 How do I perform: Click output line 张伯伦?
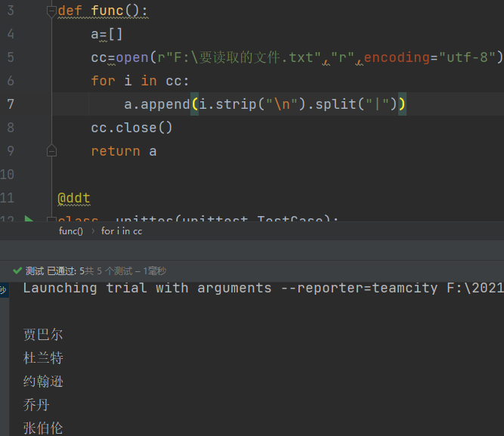(x=43, y=428)
